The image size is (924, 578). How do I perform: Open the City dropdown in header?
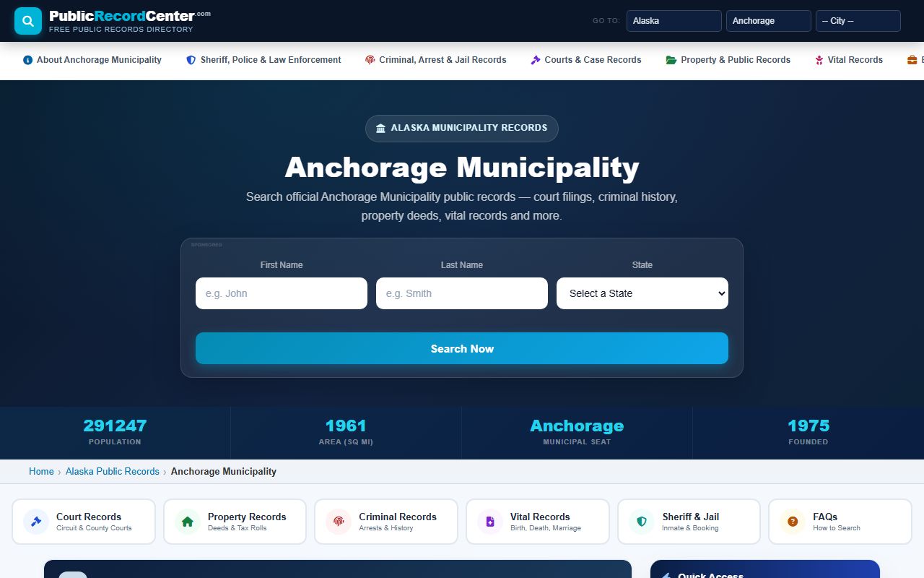(x=858, y=21)
